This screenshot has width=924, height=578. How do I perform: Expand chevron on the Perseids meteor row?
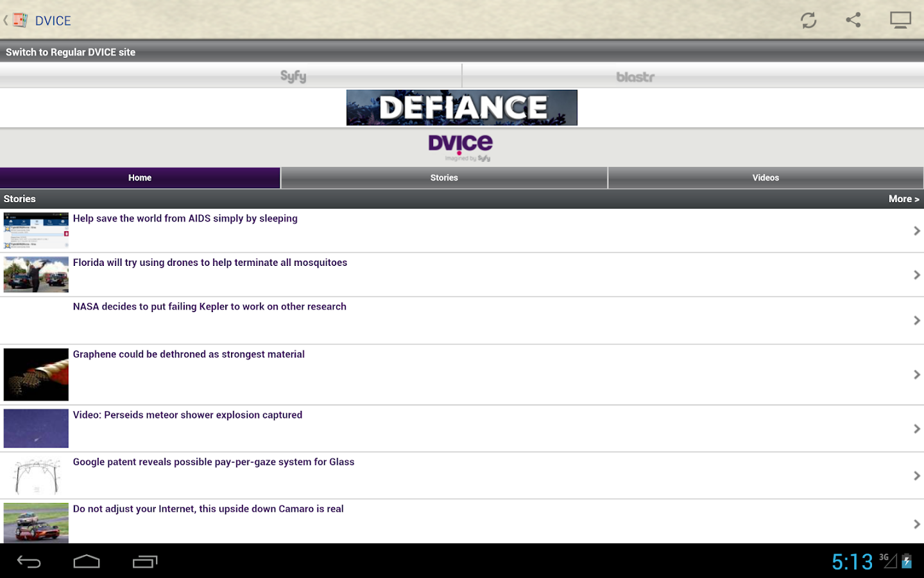tap(917, 428)
